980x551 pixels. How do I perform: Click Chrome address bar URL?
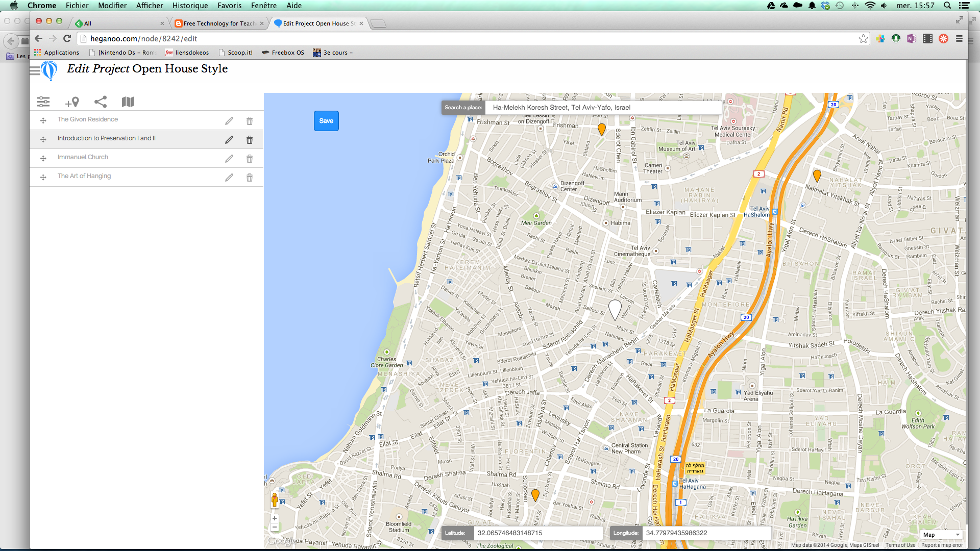[143, 39]
